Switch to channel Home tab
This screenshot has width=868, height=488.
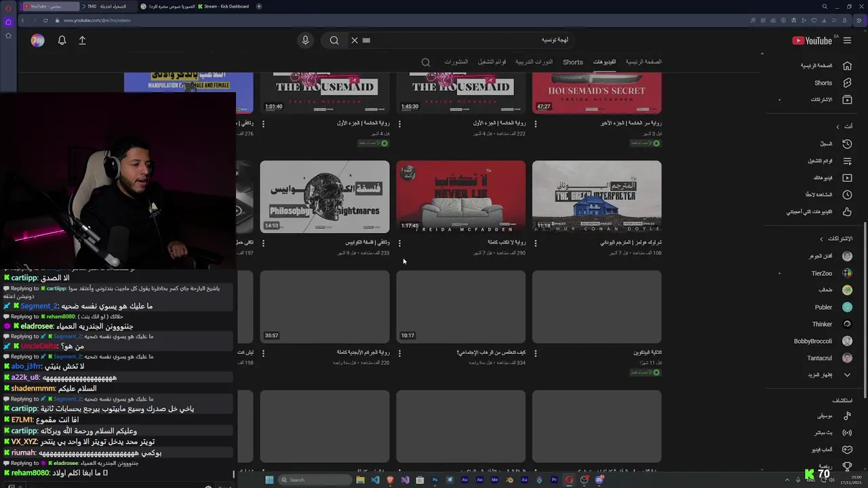[x=644, y=62]
